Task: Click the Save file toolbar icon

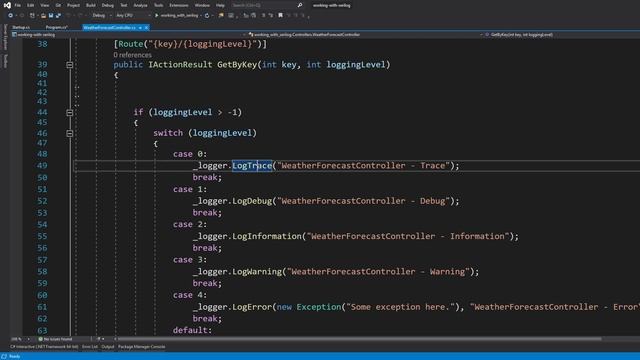Action: pos(51,16)
